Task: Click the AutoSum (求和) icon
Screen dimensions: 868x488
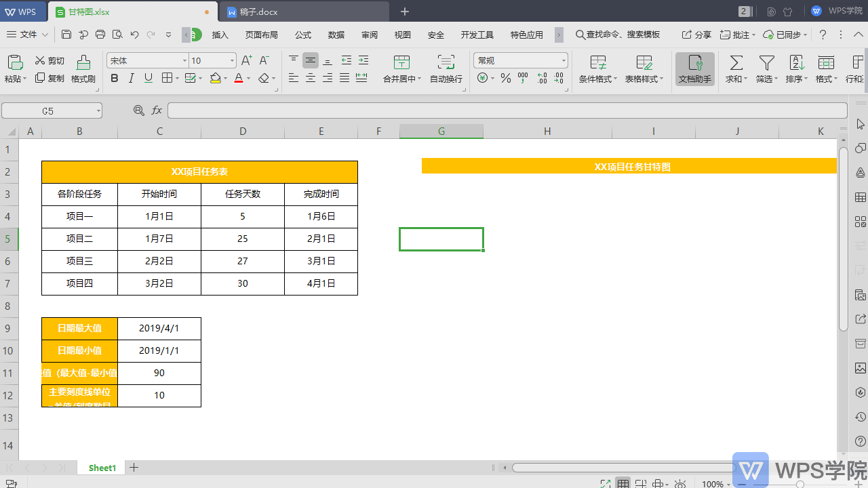Action: (736, 64)
